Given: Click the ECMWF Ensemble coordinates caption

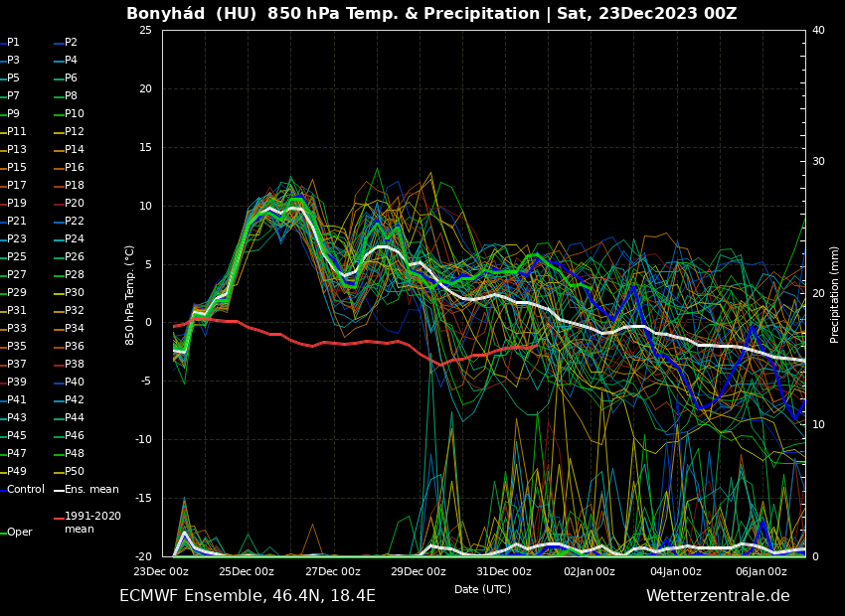Looking at the screenshot, I should click(248, 596).
